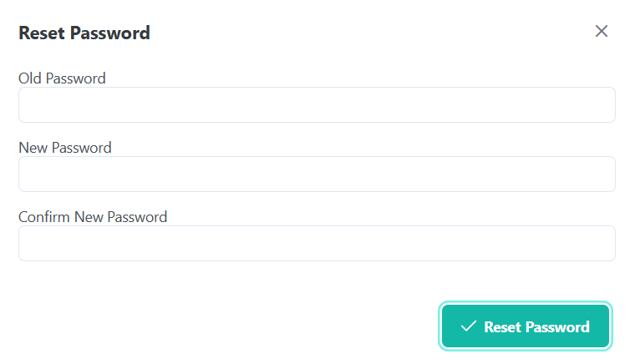Select the New Password text box
This screenshot has width=635, height=364.
coord(317,174)
